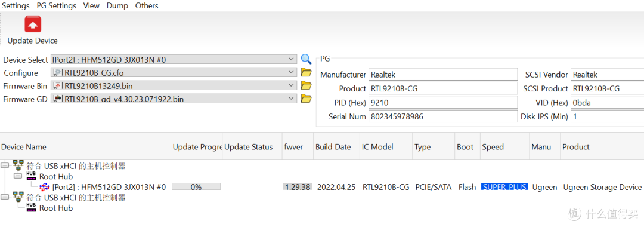The width and height of the screenshot is (644, 227).
Task: Open the Firmware GD dropdown
Action: [x=174, y=99]
